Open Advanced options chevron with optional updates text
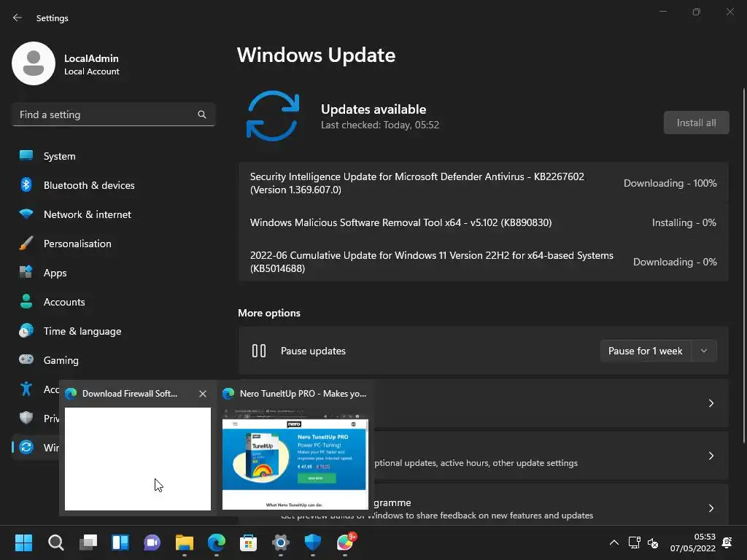The width and height of the screenshot is (747, 560). [711, 456]
